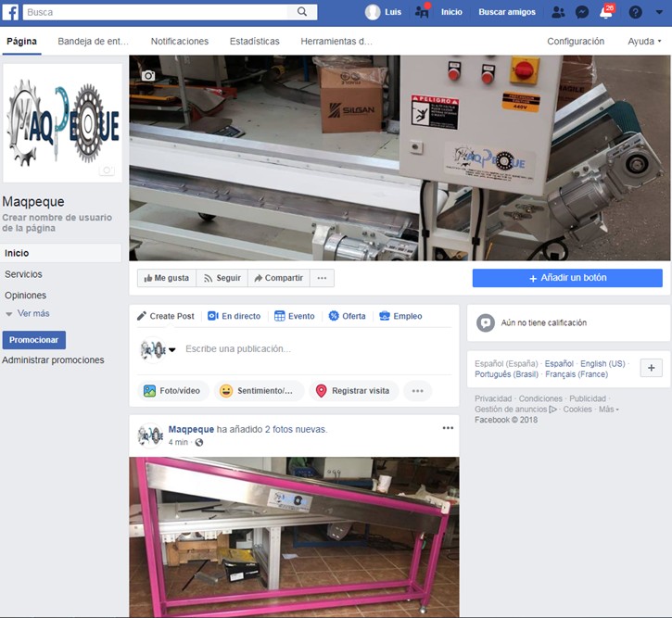Screen dimensions: 672x618
Task: Switch language to Português (Brasil)
Action: click(x=506, y=374)
